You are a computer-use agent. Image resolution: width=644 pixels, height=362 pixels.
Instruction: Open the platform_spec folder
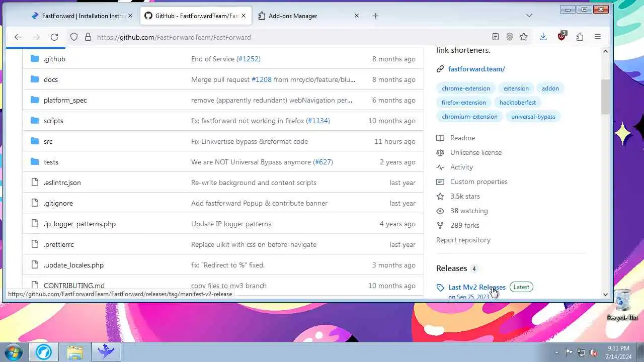(65, 100)
